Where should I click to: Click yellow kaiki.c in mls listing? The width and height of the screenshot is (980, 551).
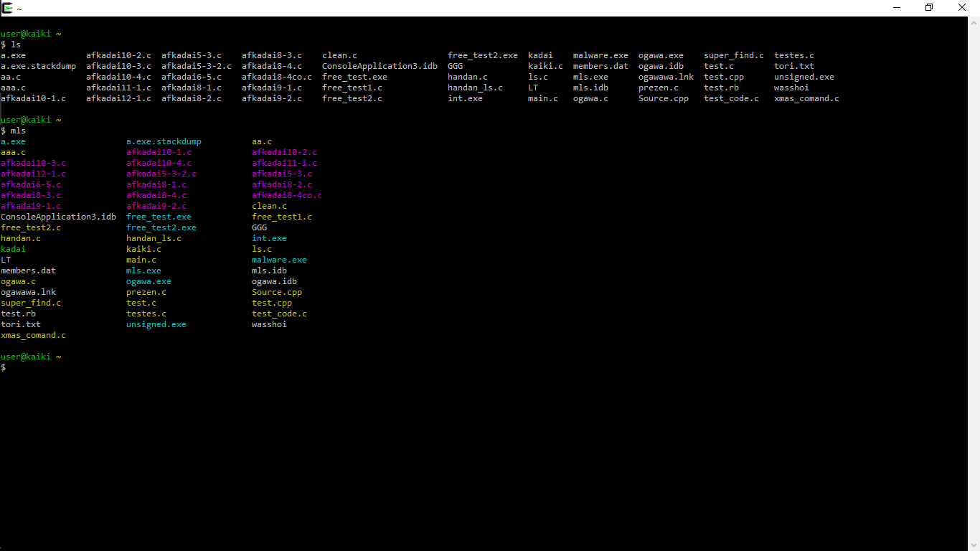pyautogui.click(x=143, y=249)
